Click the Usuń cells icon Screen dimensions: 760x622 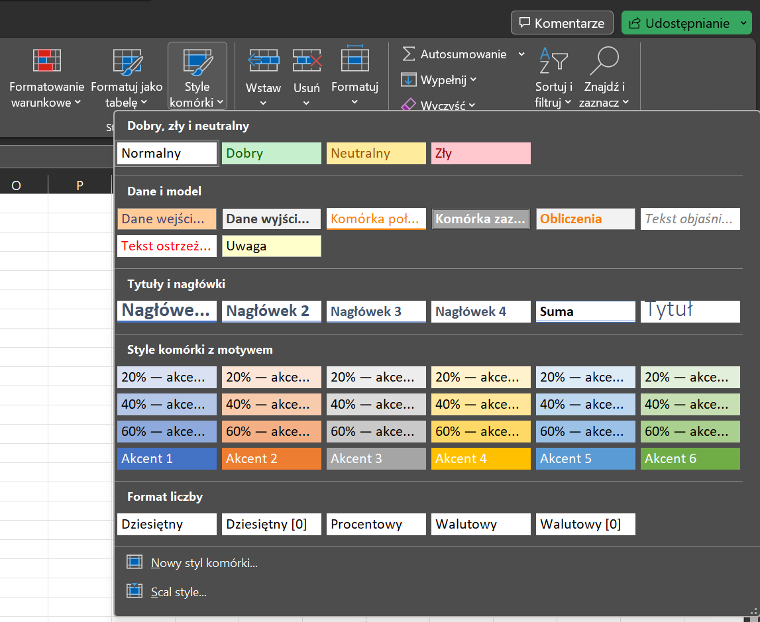306,62
